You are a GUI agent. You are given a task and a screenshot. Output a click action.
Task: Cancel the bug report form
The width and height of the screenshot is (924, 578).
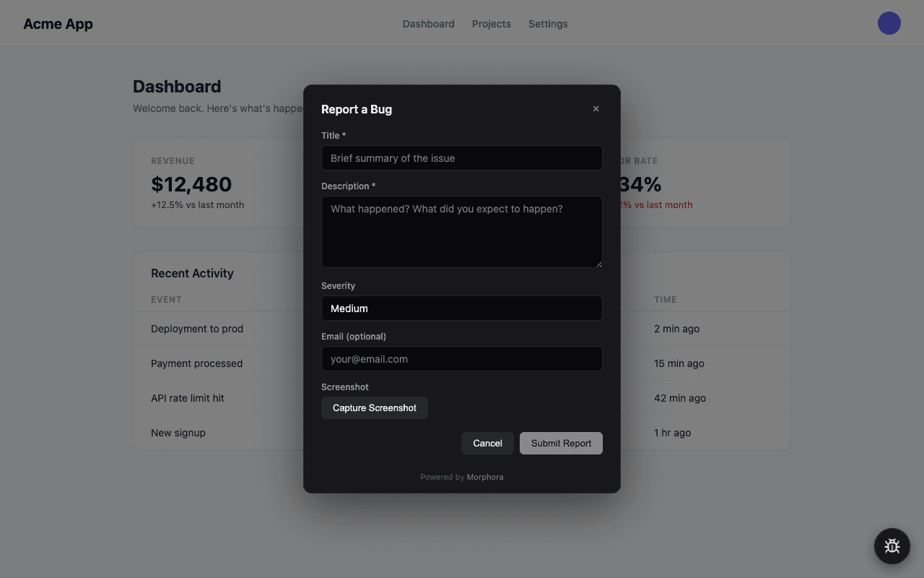[x=487, y=443]
